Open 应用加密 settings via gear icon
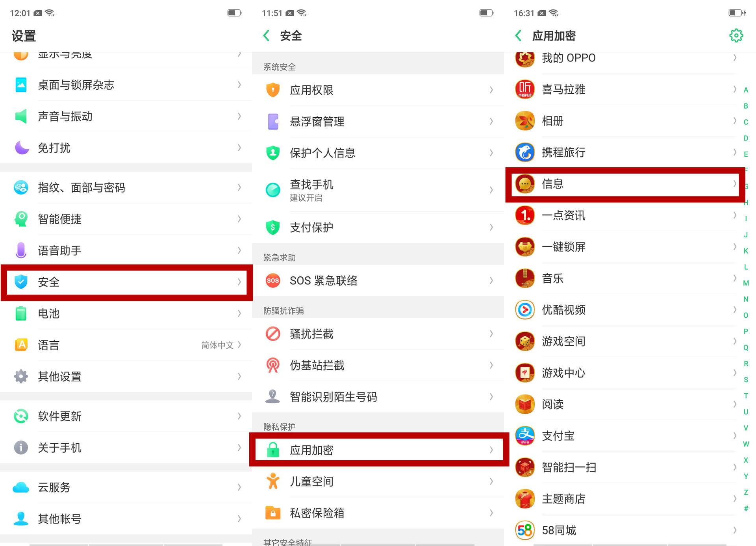 pos(736,35)
